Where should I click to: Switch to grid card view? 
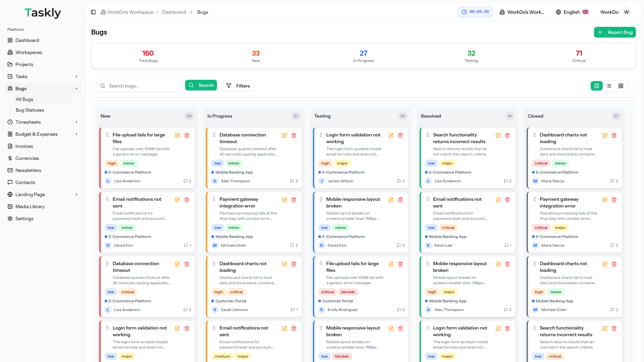tap(621, 86)
